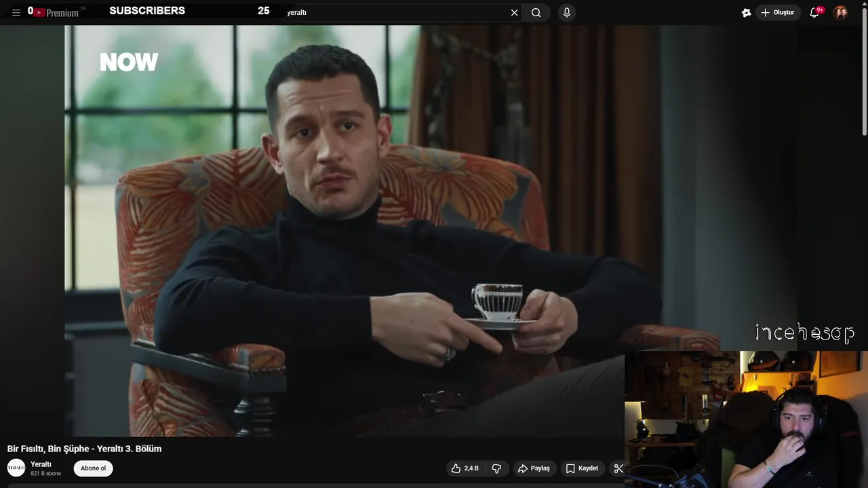The height and width of the screenshot is (488, 868).
Task: Like the video with thumbs up
Action: (x=465, y=468)
